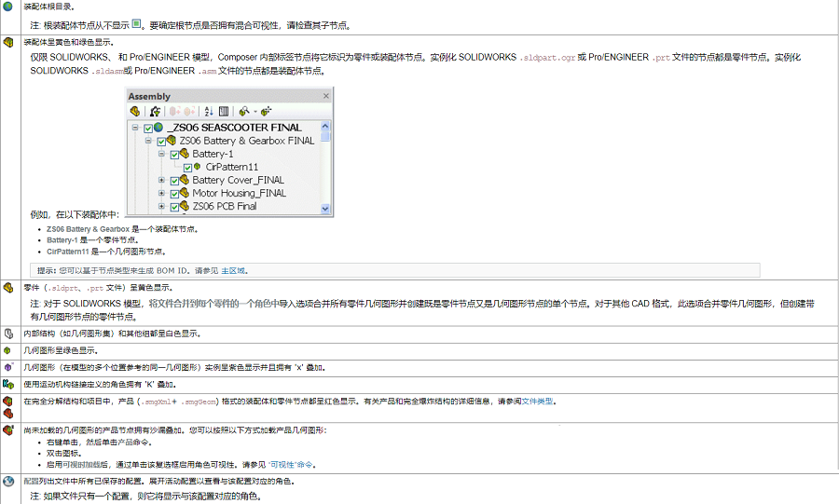Viewport: 839px width, 504px height.
Task: Click the purple geometry instance icon in table
Action: [8, 367]
